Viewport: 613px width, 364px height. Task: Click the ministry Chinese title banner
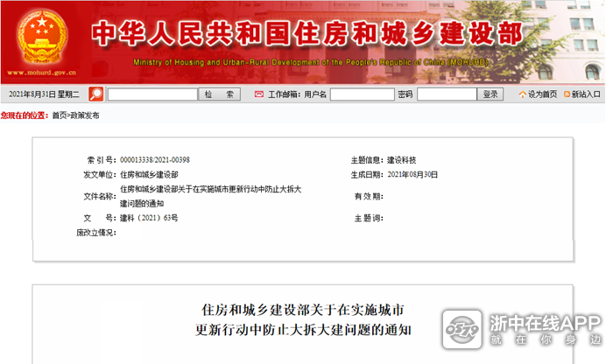(307, 33)
